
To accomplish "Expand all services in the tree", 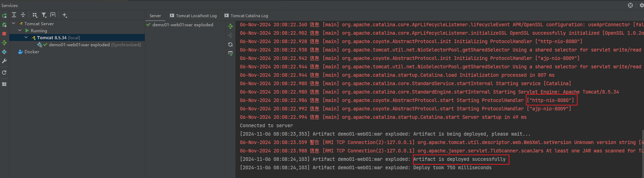I will click(14, 15).
